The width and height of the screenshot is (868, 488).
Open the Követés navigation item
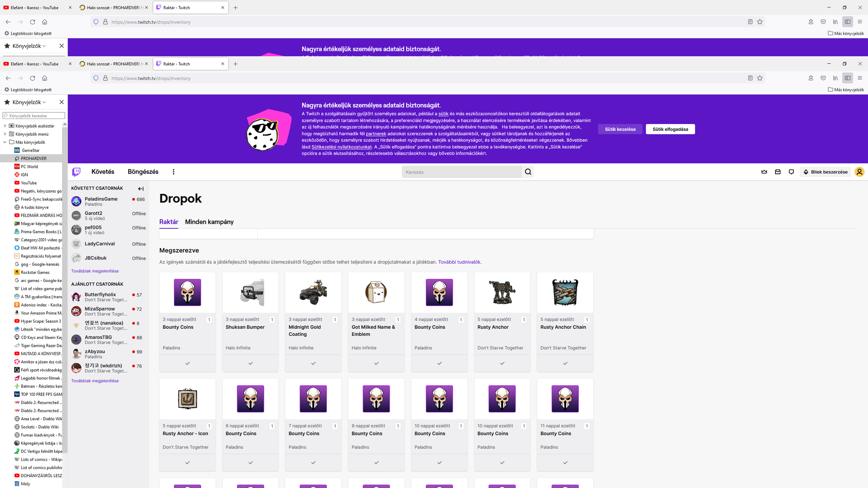click(103, 172)
